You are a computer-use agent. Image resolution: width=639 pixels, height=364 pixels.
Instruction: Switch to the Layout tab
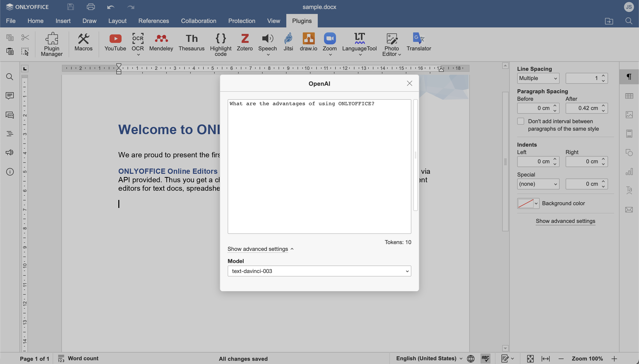point(117,21)
